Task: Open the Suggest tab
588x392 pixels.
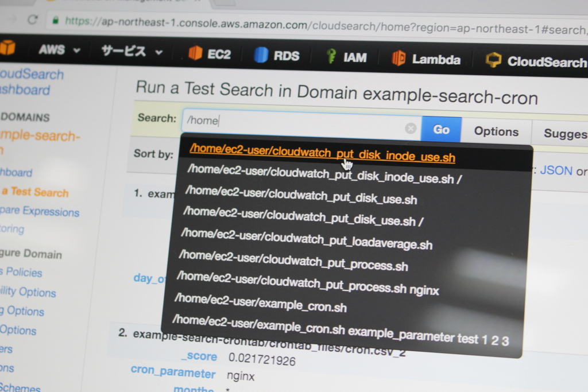Action: pos(565,133)
